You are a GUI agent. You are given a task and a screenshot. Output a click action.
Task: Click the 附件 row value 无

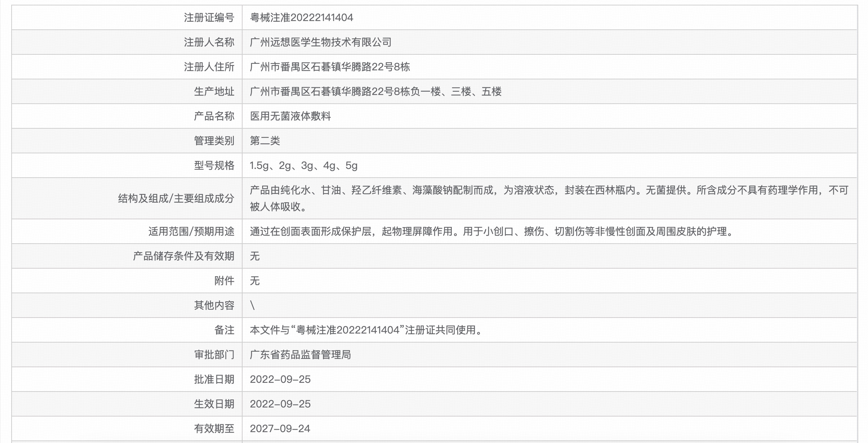pos(255,281)
